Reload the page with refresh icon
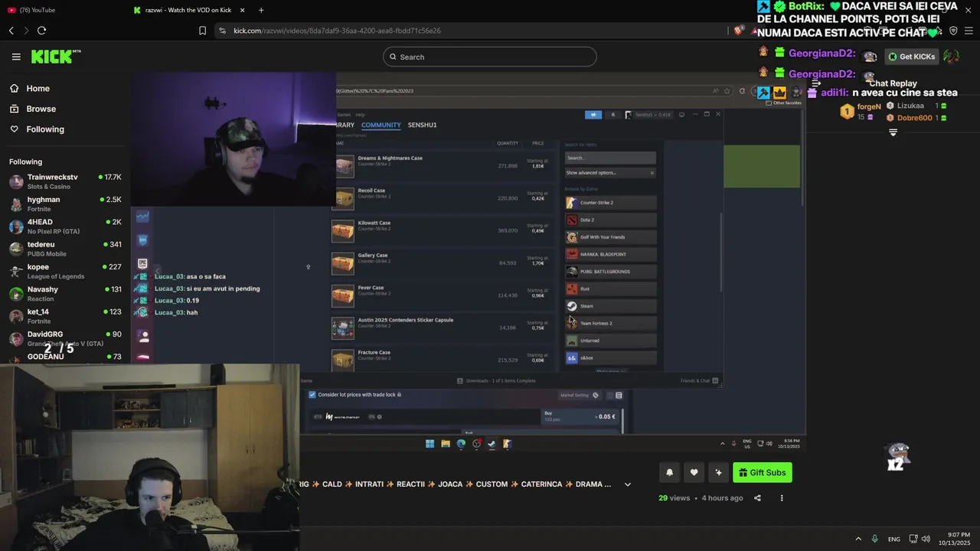 pyautogui.click(x=41, y=31)
